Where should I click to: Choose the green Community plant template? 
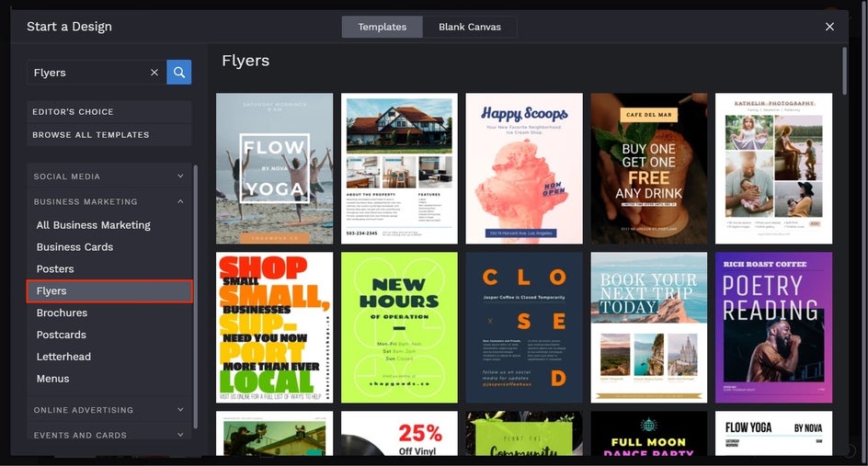[524, 433]
